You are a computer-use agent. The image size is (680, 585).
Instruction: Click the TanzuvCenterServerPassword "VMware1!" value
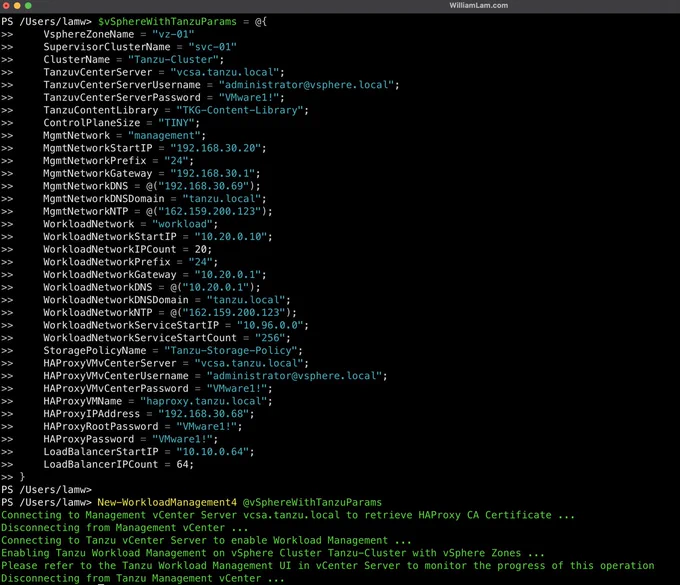tap(249, 98)
